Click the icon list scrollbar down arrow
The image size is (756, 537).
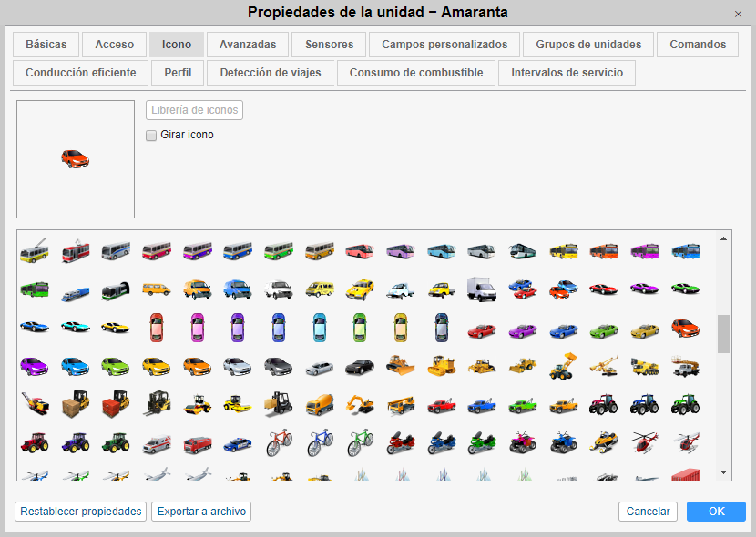pyautogui.click(x=724, y=472)
